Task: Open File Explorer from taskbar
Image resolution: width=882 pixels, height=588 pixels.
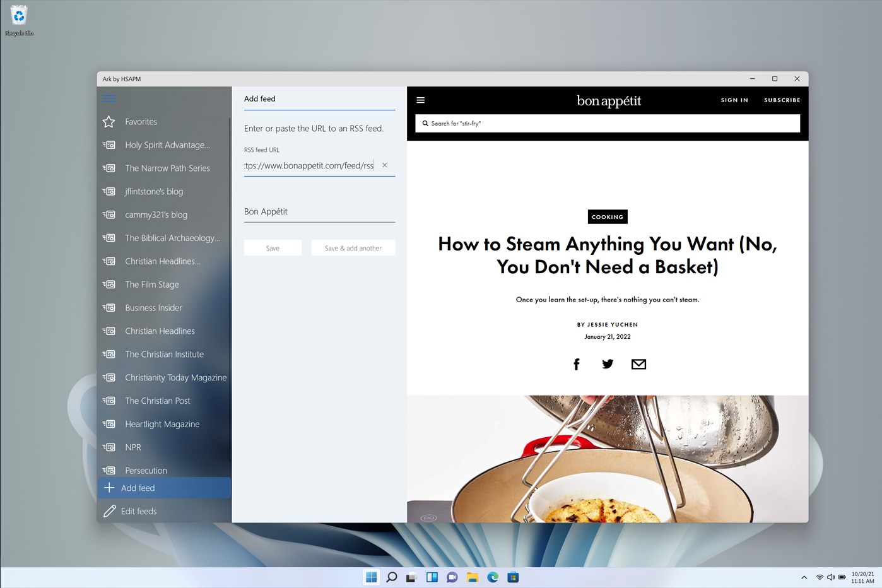Action: tap(473, 577)
